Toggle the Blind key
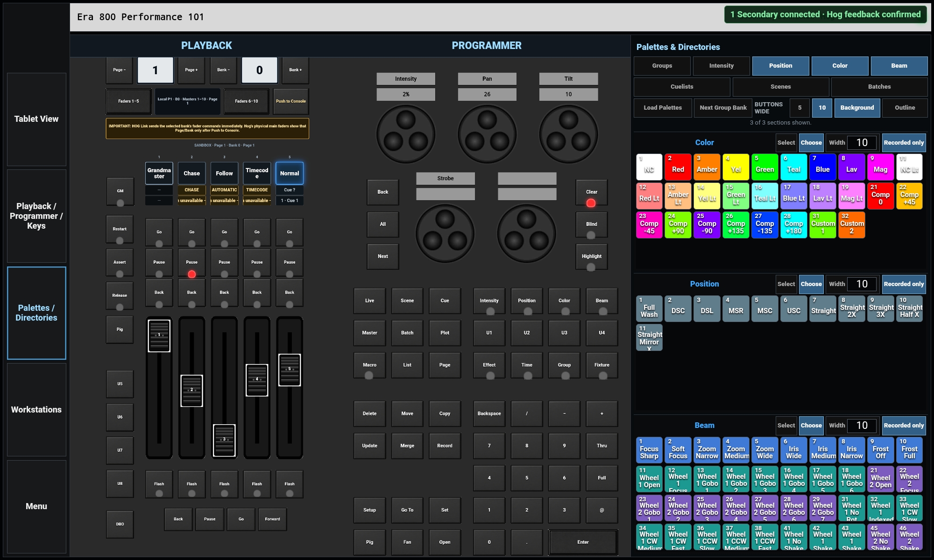The width and height of the screenshot is (934, 560). pos(592,225)
